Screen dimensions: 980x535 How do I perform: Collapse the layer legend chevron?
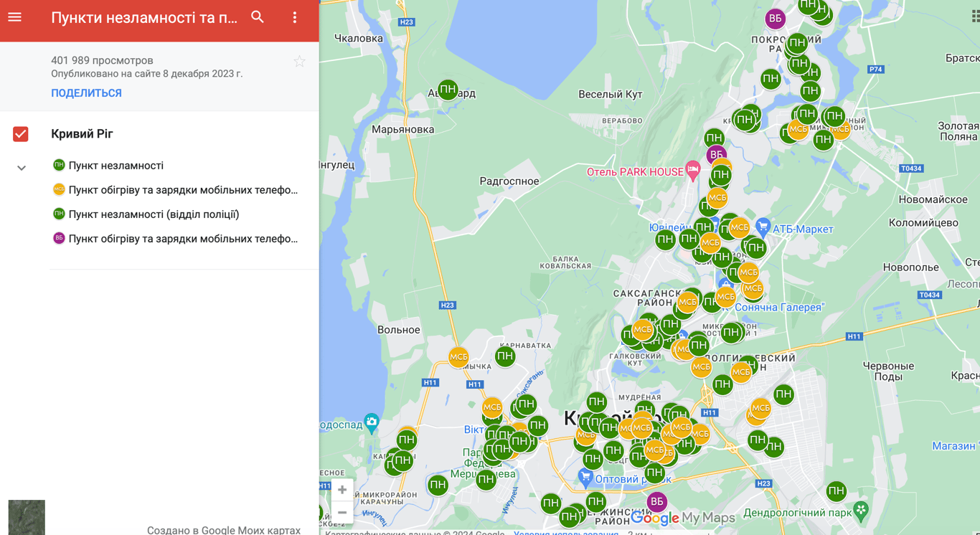pyautogui.click(x=22, y=168)
